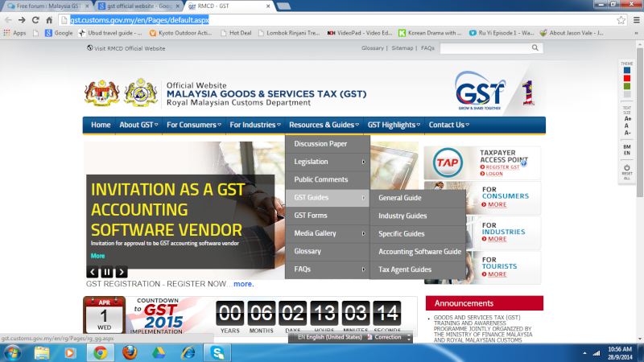Expand the Legislation submenu

tap(328, 162)
